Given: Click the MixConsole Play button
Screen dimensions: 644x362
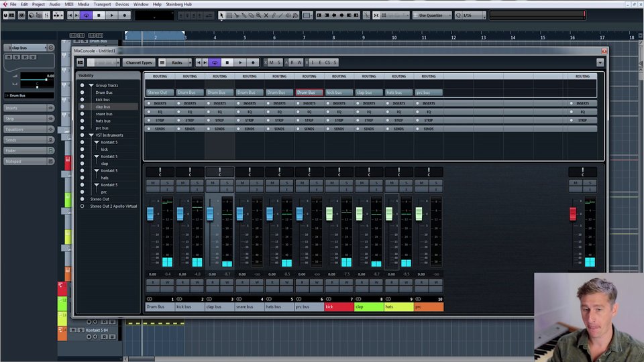Looking at the screenshot, I should [240, 62].
